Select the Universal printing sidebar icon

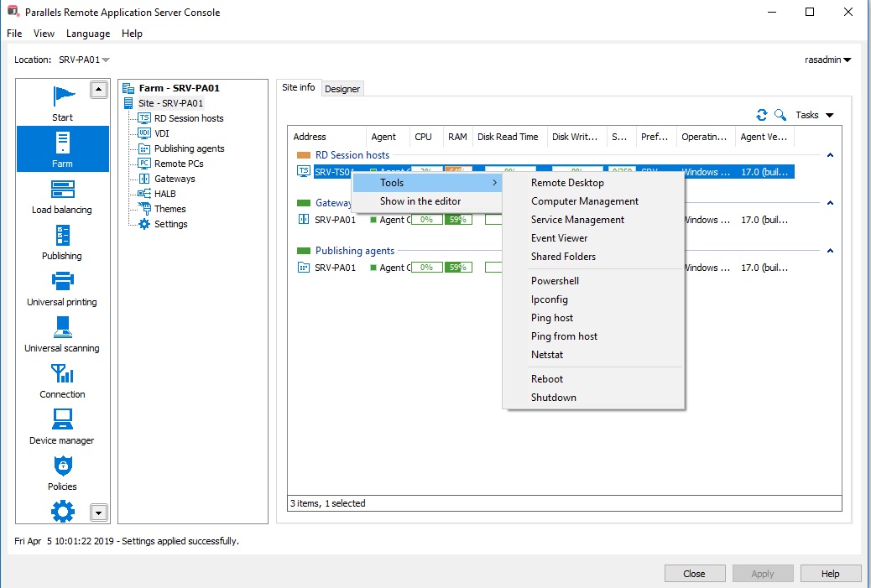[62, 287]
